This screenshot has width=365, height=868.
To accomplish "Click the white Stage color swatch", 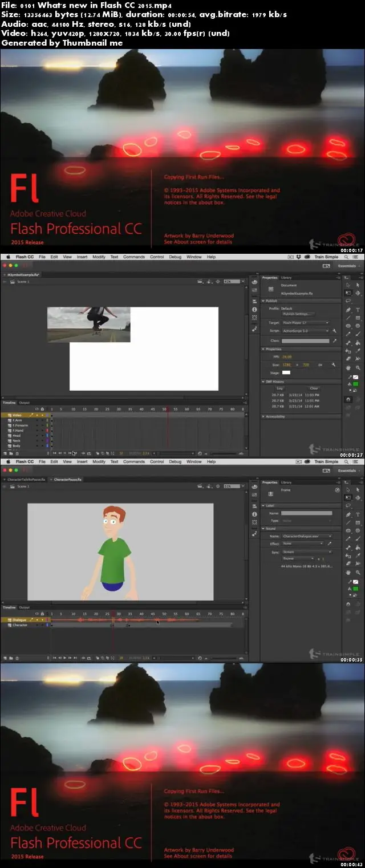I will [286, 372].
